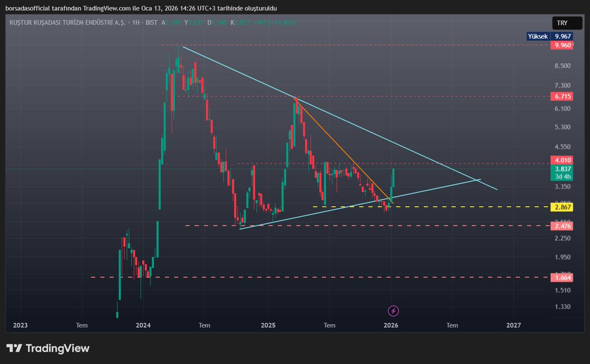Click the 4.550 price axis value

tap(562, 147)
